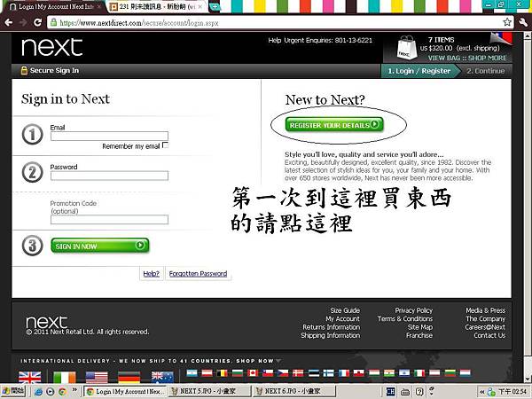532x399 pixels.
Task: Click the United Kingdom flag
Action: [30, 377]
